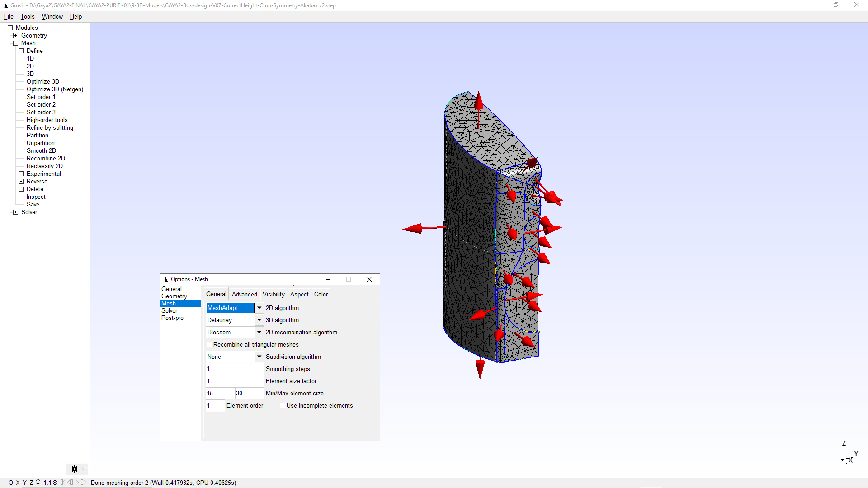
Task: Reset scale with the 1:1 button
Action: pos(47,483)
